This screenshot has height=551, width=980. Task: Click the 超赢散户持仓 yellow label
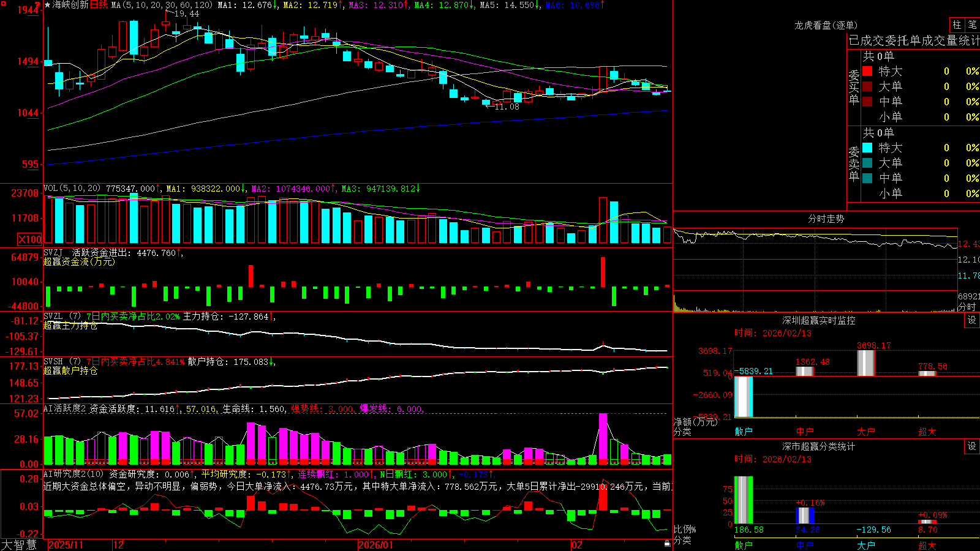coord(70,370)
